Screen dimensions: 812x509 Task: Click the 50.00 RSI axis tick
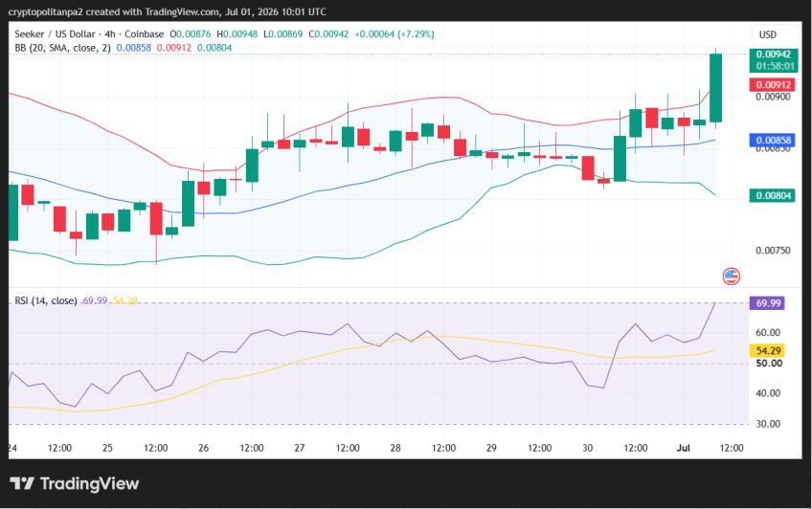point(769,364)
